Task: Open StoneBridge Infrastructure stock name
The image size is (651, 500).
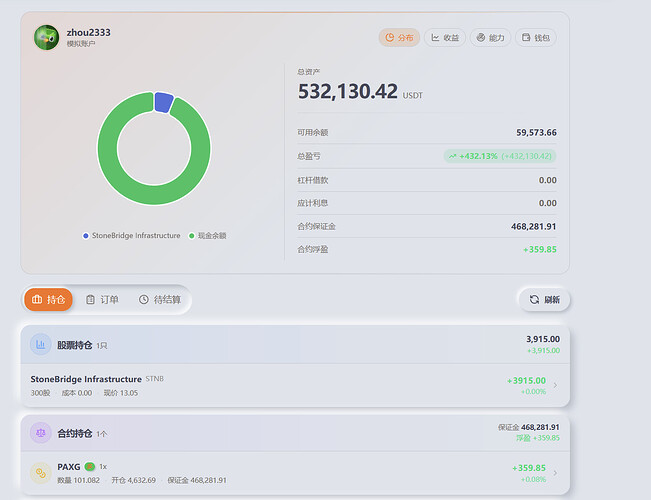Action: tap(86, 379)
